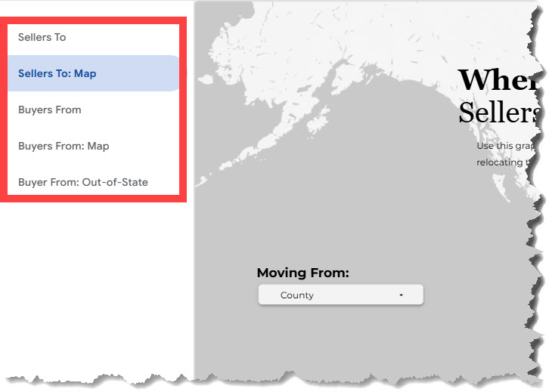Select the highlighted Sellers To: Map item
This screenshot has width=549, height=392.
[x=57, y=73]
